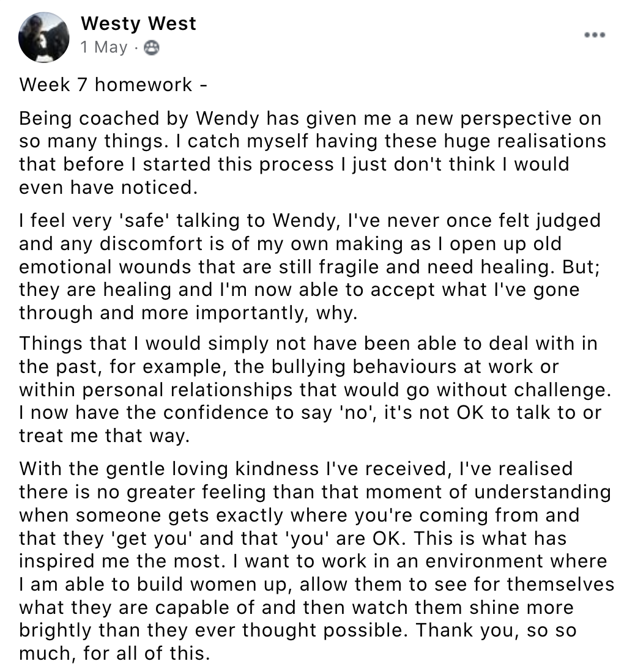This screenshot has width=635, height=672.
Task: Click the word "brightly" in the last paragraph
Action: (x=56, y=631)
